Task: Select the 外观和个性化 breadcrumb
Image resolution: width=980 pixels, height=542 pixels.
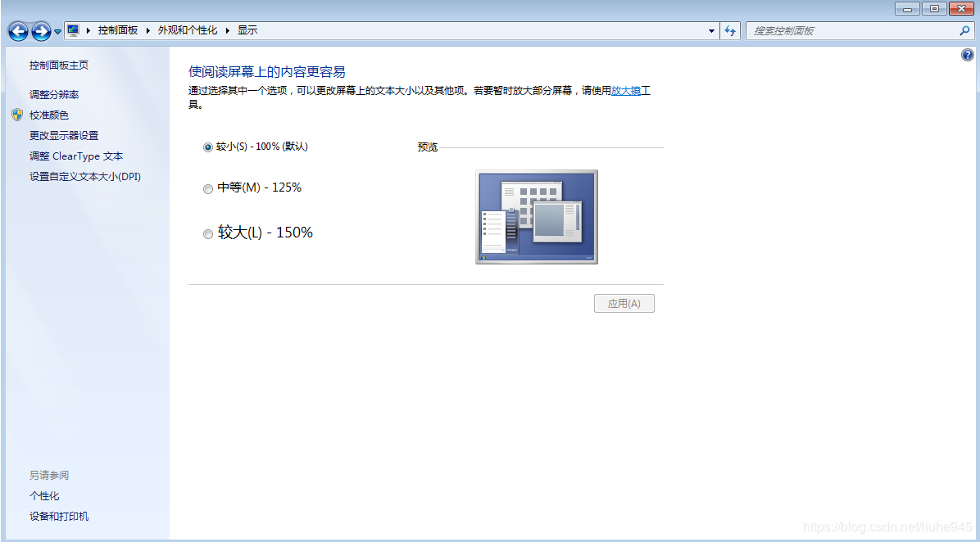Action: 188,30
